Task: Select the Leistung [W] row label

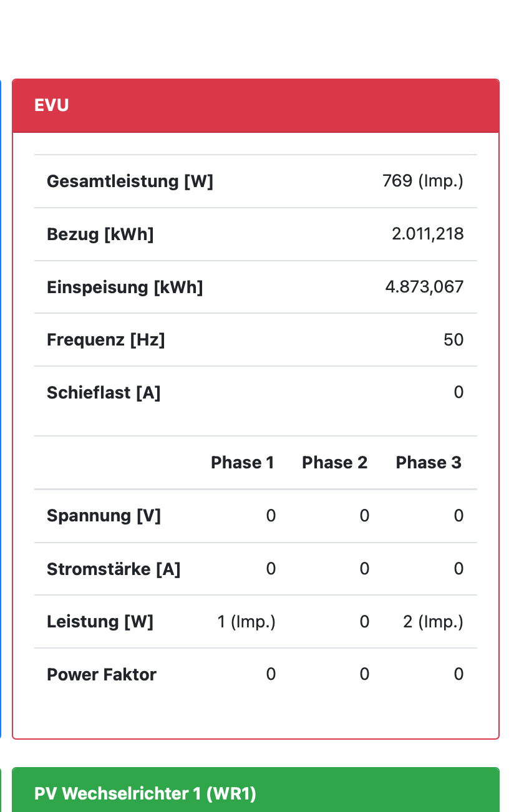Action: (x=100, y=622)
